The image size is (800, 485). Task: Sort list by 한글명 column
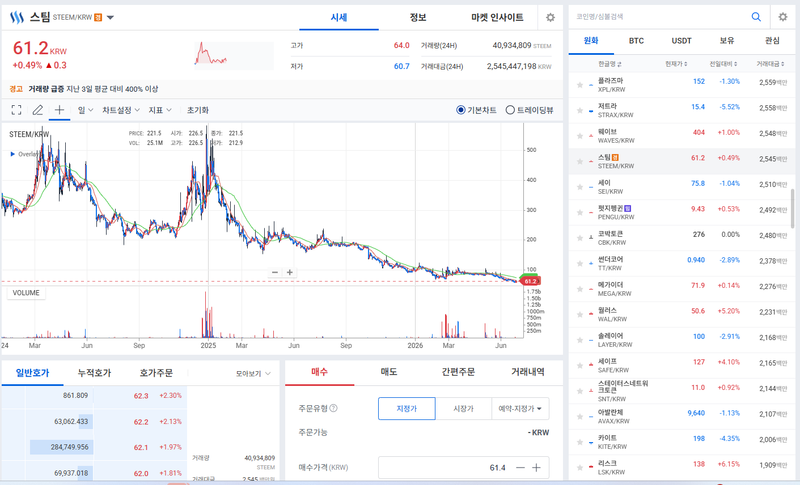pos(610,64)
